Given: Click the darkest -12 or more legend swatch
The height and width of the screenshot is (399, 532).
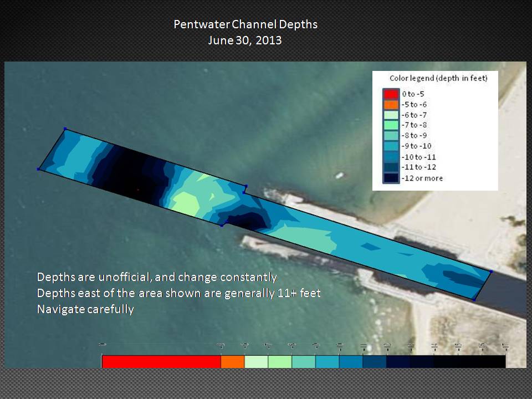Looking at the screenshot, I should click(391, 178).
